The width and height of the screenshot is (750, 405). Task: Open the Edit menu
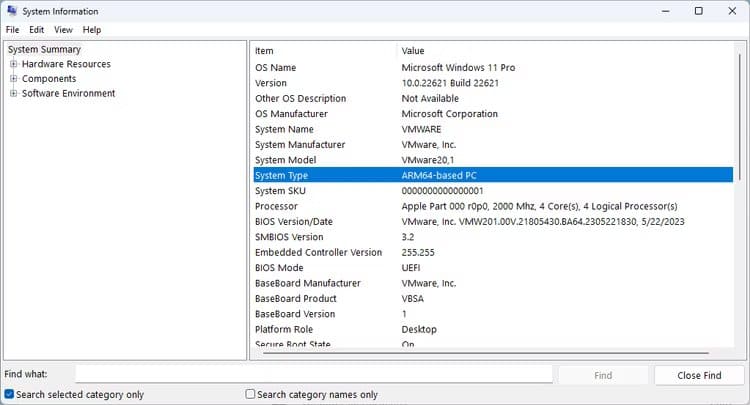point(36,30)
